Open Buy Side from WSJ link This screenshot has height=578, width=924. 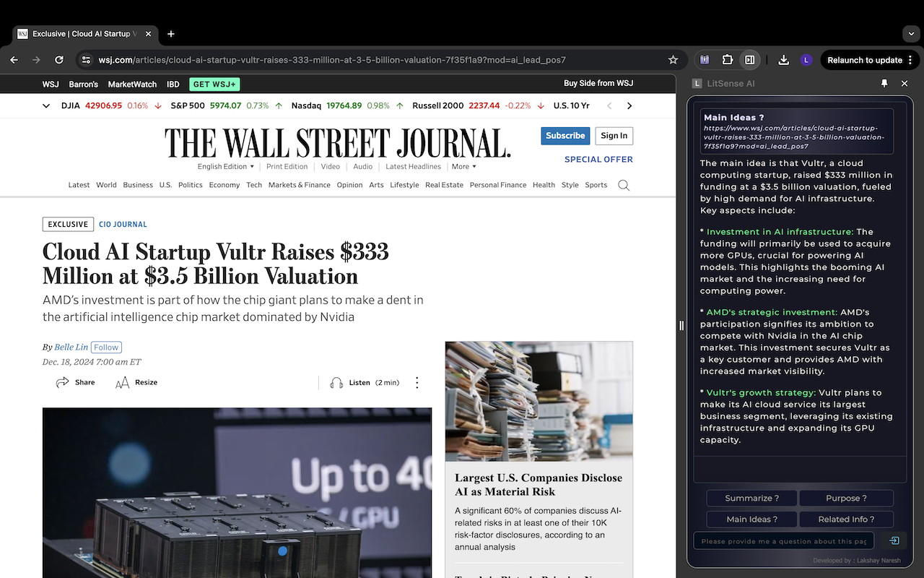click(x=598, y=83)
